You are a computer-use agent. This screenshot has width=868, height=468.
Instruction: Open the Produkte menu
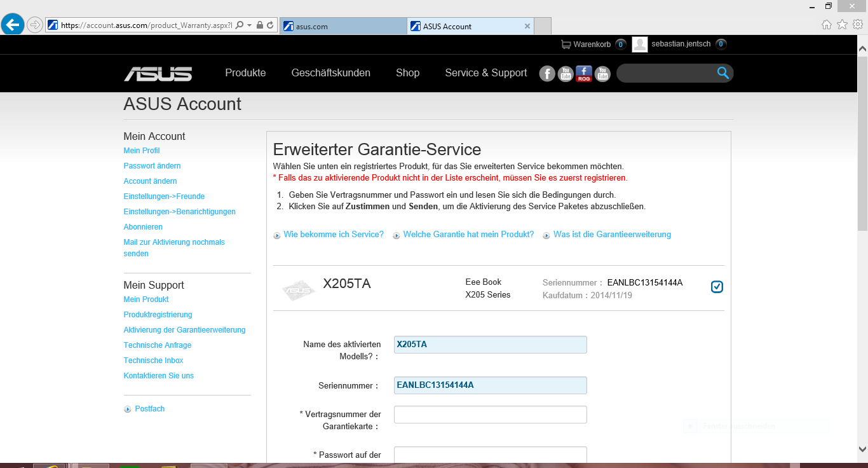point(245,73)
